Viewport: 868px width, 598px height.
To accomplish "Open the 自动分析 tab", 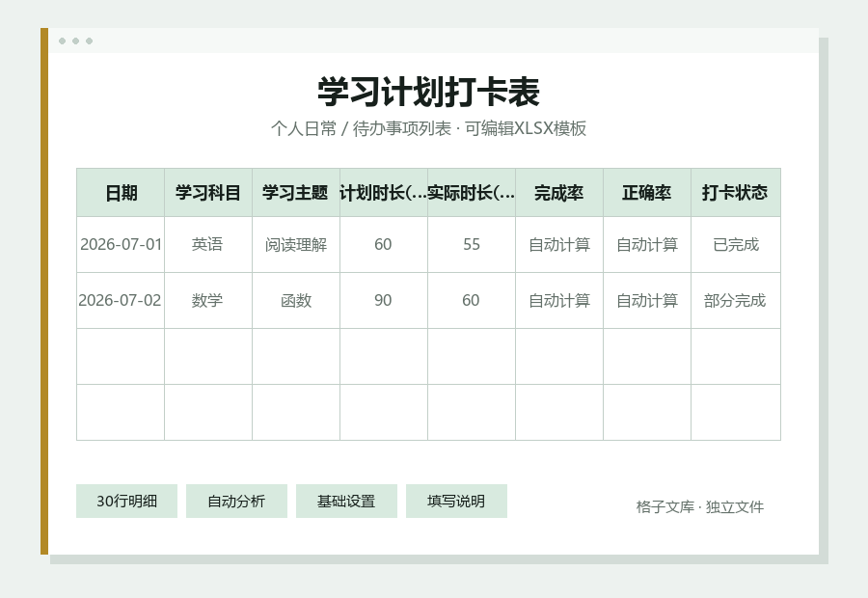I will [x=236, y=502].
